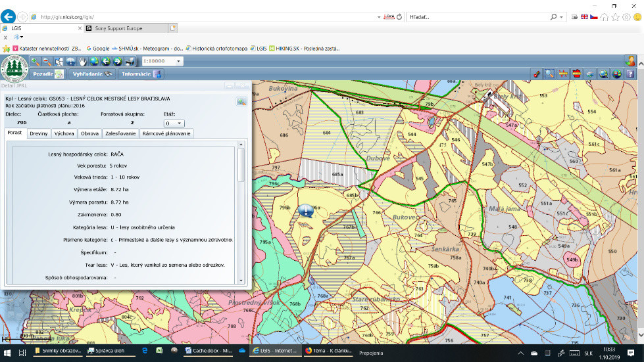Open the map scale 1:10000 dropdown
This screenshot has height=362, width=644.
click(178, 61)
